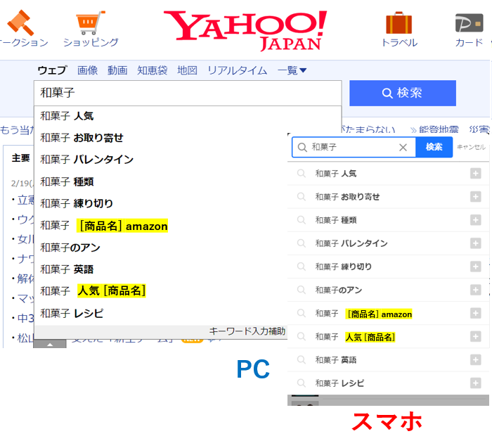Screen dimensions: 492x448
Task: Open the Card icon
Action: (469, 23)
